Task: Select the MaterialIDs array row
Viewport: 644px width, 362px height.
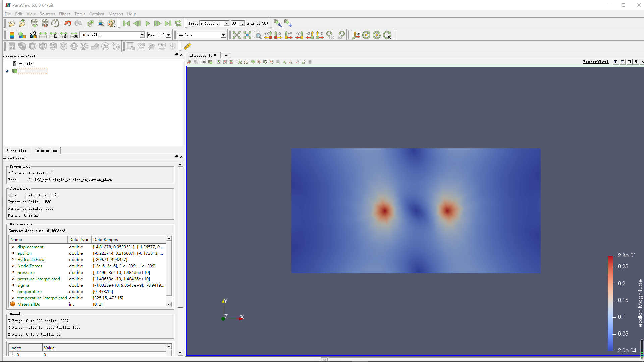Action: pos(87,304)
